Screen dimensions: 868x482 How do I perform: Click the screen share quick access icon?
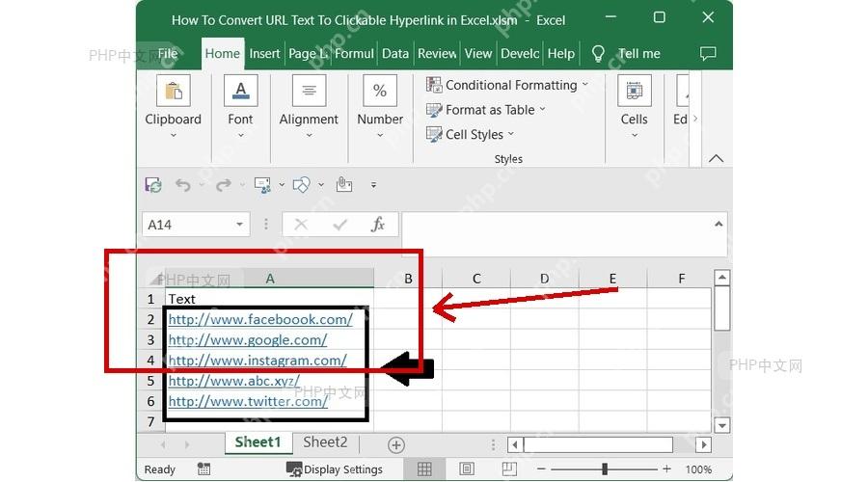point(262,185)
